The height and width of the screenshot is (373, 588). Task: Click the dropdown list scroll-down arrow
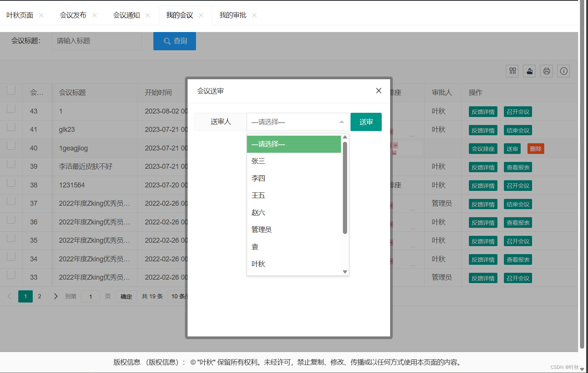coord(345,272)
